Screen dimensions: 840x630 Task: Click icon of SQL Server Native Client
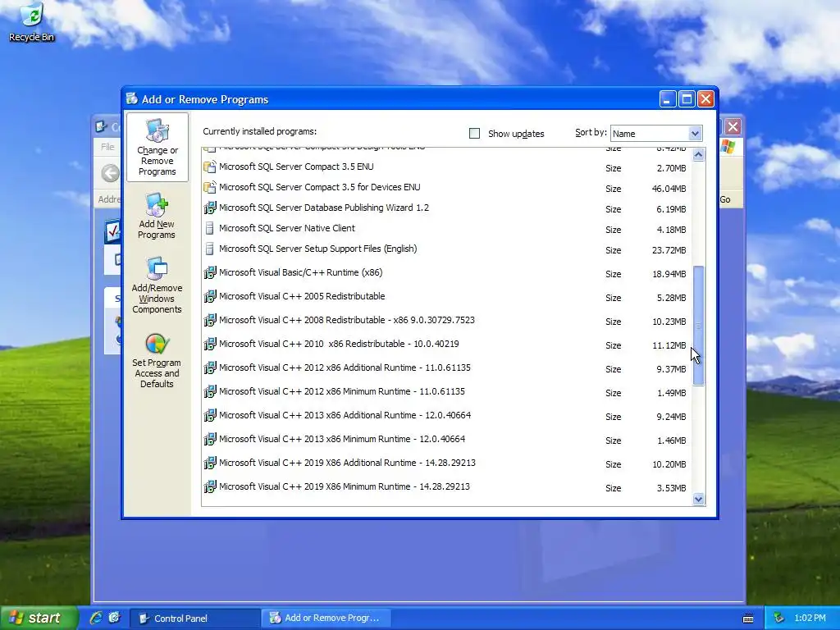209,228
